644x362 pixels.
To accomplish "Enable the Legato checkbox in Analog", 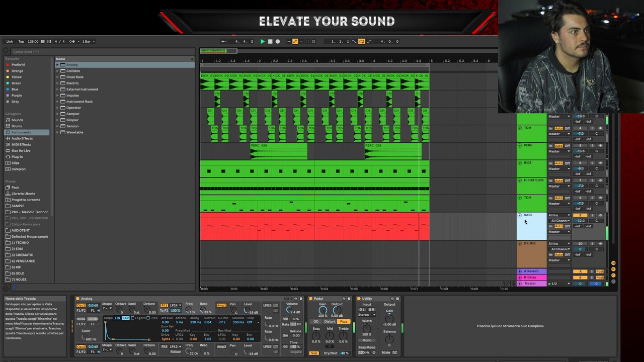I will (132, 318).
